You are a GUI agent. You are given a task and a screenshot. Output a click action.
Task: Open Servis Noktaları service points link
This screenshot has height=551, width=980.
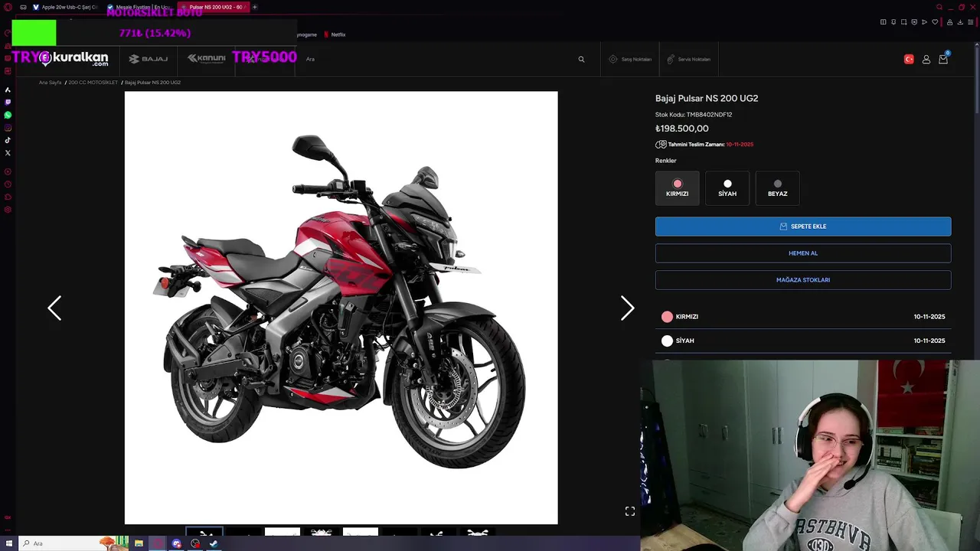tap(688, 59)
